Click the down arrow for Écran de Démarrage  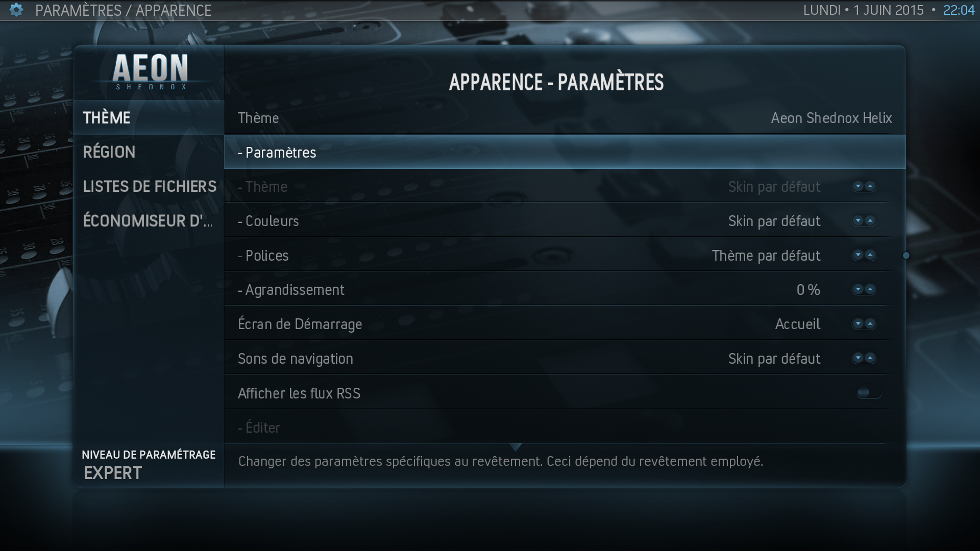coord(858,323)
